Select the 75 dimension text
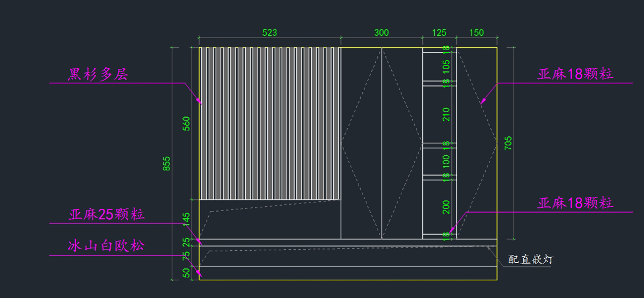 click(x=186, y=256)
